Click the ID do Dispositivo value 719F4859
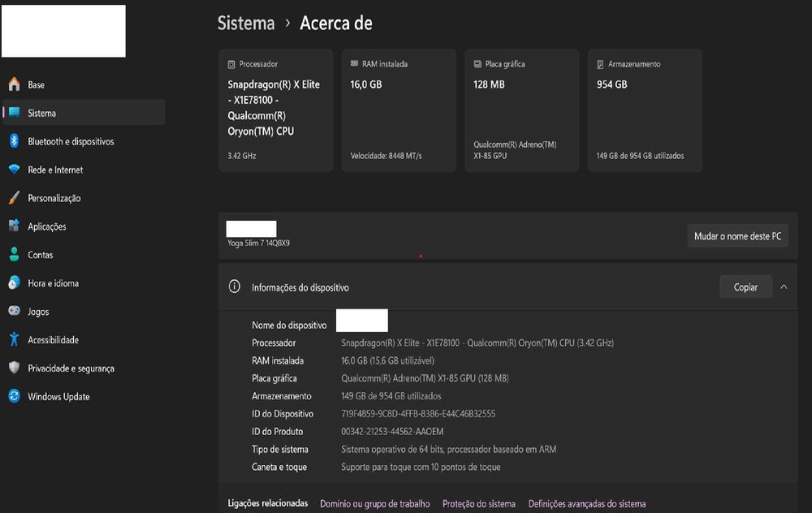812x513 pixels. coord(418,414)
